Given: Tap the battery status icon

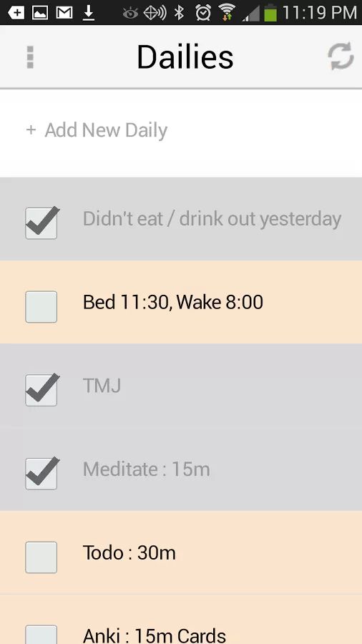Looking at the screenshot, I should point(270,13).
